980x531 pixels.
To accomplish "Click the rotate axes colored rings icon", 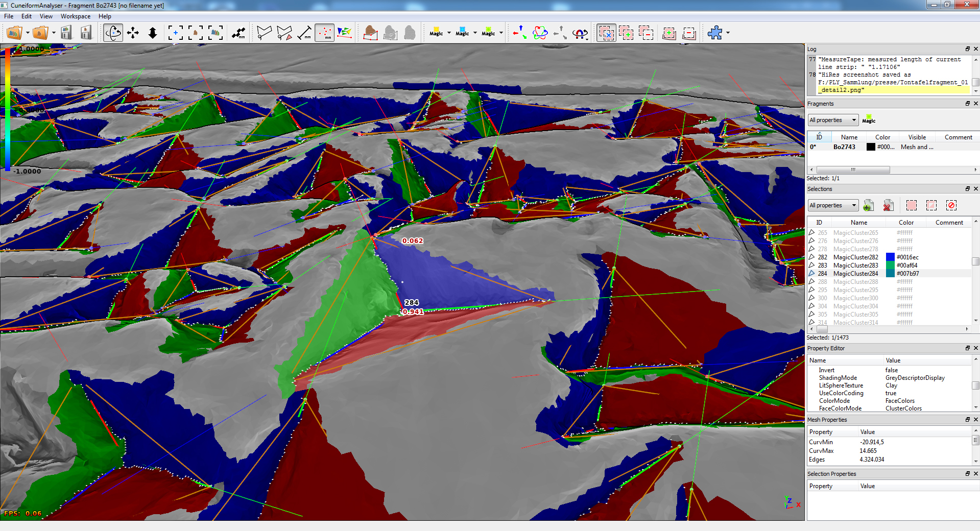I will [x=540, y=33].
